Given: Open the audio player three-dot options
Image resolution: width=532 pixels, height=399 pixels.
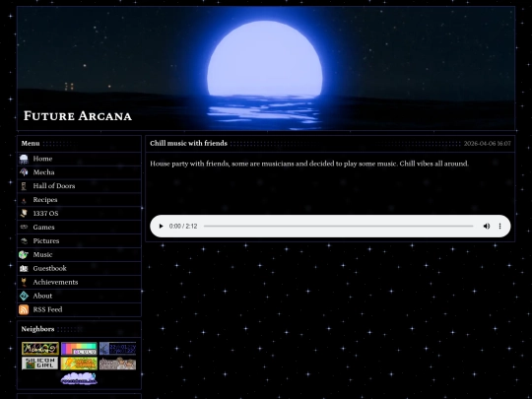Looking at the screenshot, I should [499, 226].
